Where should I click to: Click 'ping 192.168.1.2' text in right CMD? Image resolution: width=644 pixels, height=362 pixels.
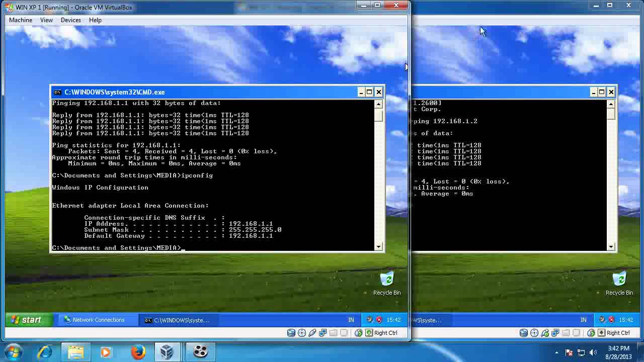[x=445, y=121]
